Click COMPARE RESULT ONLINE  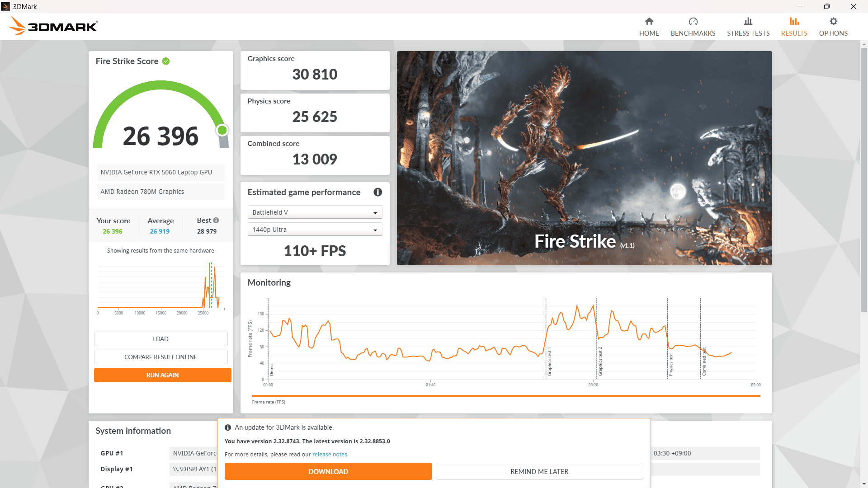click(x=160, y=357)
